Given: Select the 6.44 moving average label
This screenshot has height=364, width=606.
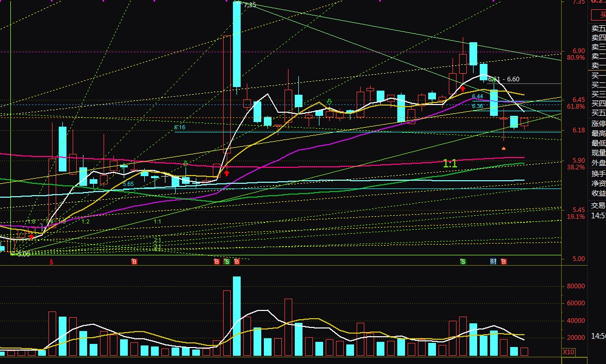Looking at the screenshot, I should 478,96.
